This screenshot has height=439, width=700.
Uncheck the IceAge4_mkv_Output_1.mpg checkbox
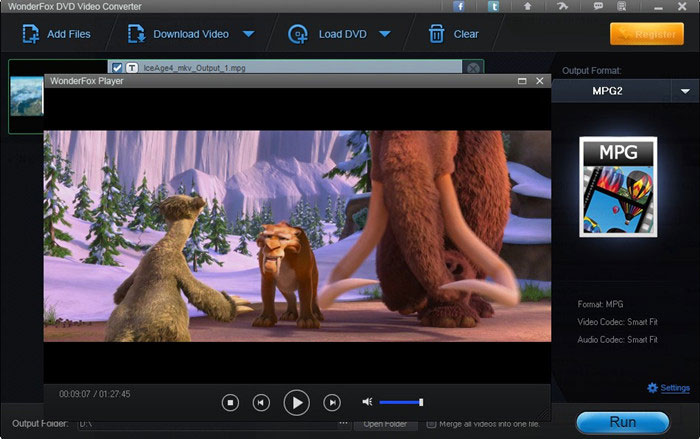click(117, 68)
